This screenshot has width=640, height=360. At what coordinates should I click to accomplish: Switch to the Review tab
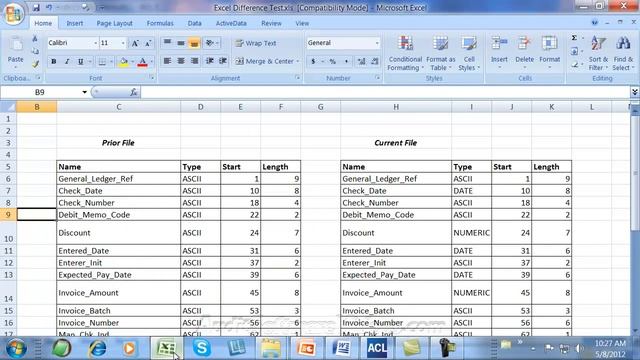coord(271,23)
